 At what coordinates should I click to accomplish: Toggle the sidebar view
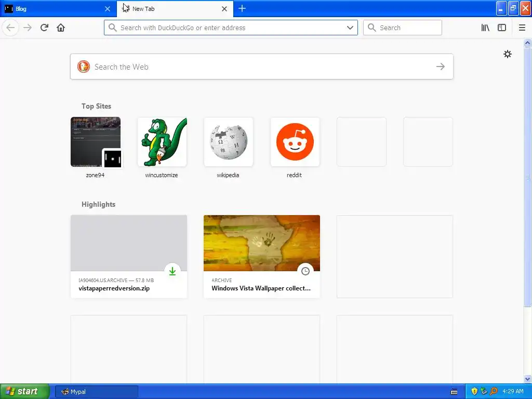[502, 28]
